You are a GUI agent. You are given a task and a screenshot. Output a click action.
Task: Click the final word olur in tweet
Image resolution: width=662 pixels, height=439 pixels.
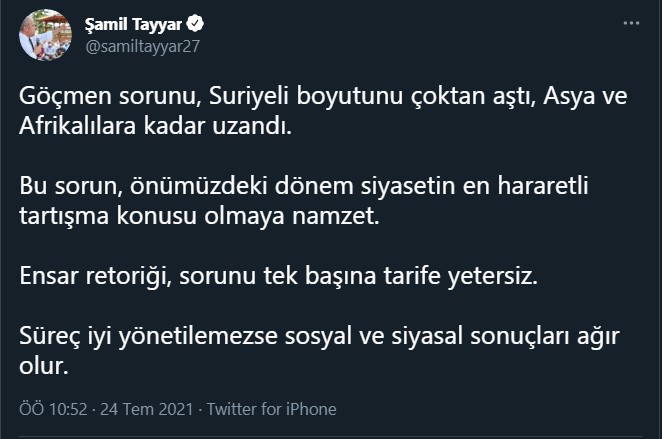point(41,367)
